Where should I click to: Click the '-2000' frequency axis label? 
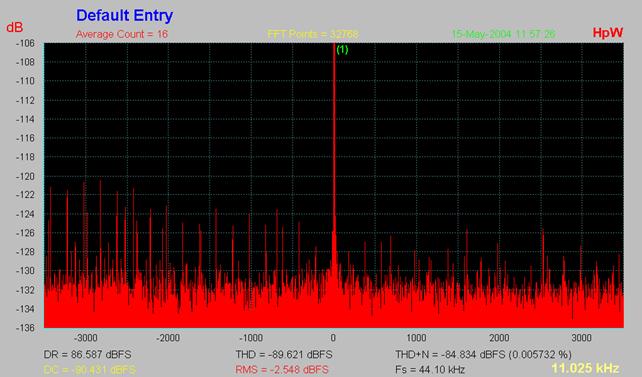pos(168,338)
